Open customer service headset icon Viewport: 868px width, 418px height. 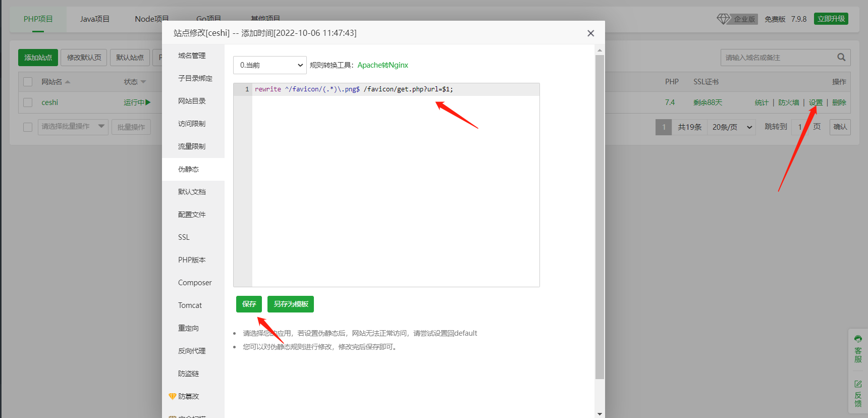tap(858, 339)
